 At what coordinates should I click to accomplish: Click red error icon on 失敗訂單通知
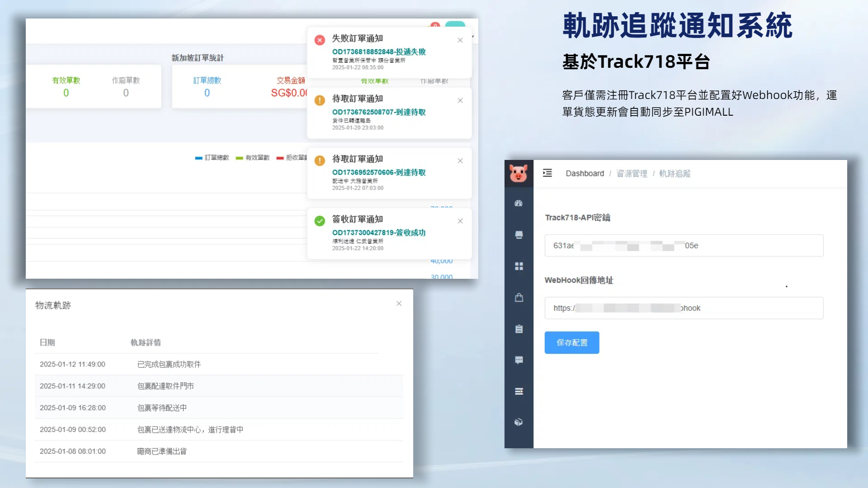(x=320, y=40)
